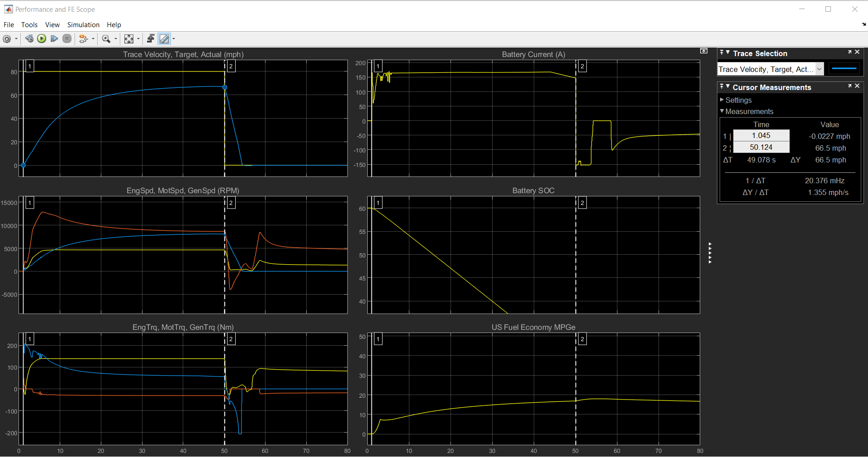Open the Triggers tool icon
Image resolution: width=868 pixels, height=457 pixels.
point(151,39)
